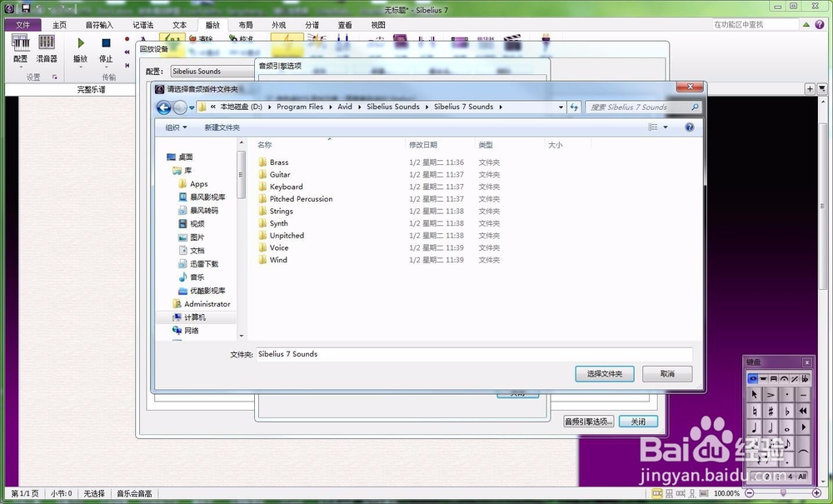The width and height of the screenshot is (833, 504).
Task: Open the 设置 group dialog launcher
Action: (x=54, y=77)
